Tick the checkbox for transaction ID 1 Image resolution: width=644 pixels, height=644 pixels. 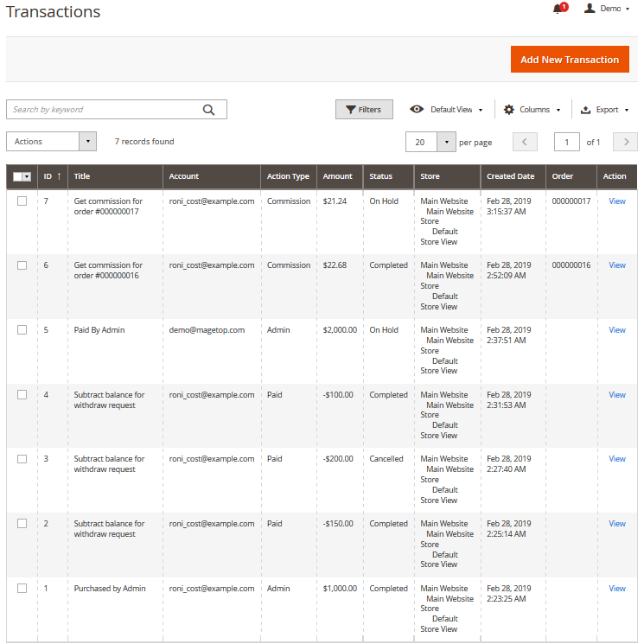22,589
